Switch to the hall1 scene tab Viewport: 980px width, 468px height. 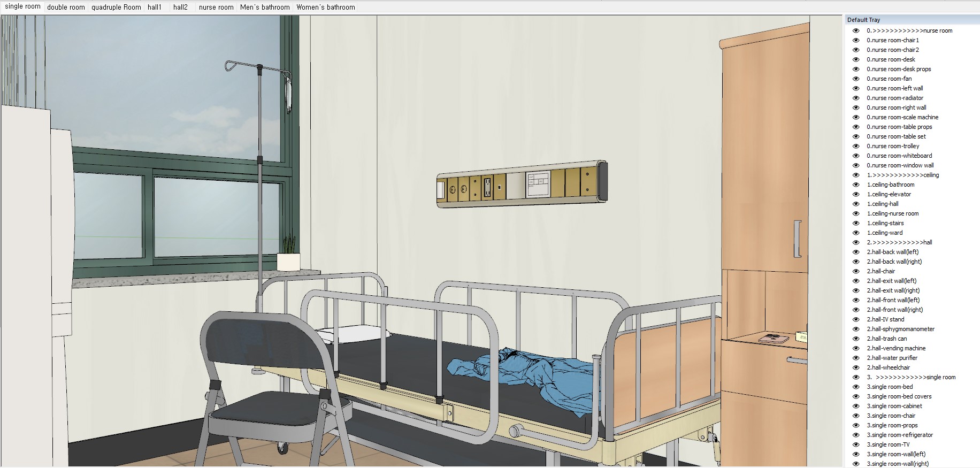tap(155, 7)
